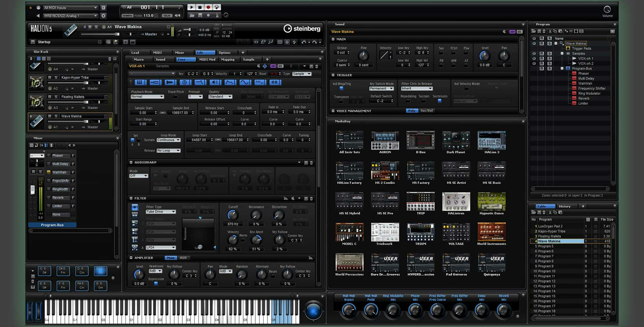Click the redo arrow in HALion toolbar

click(x=314, y=42)
